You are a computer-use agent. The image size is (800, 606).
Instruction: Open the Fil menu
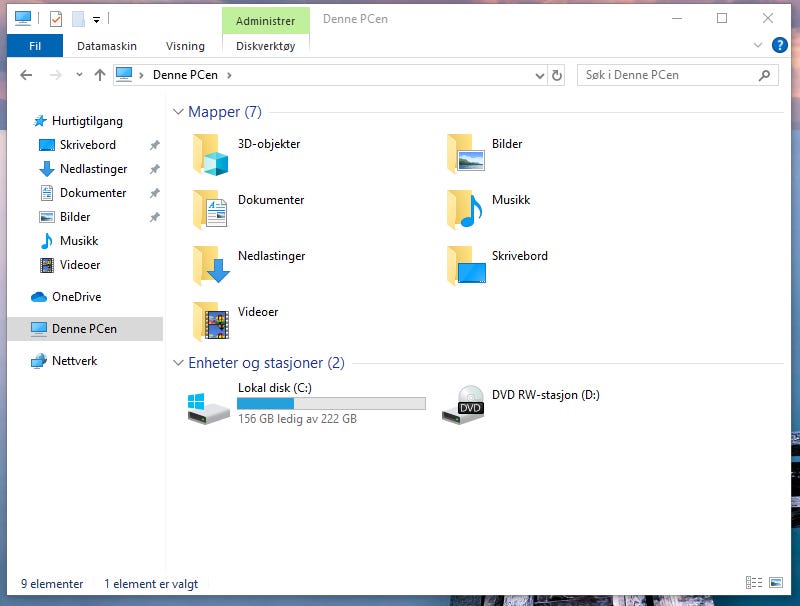click(x=35, y=46)
